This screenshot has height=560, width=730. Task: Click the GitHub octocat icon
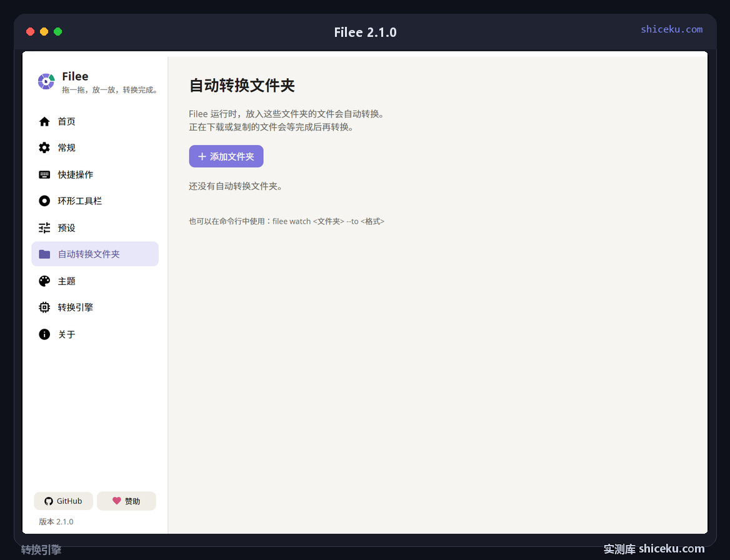[48, 501]
